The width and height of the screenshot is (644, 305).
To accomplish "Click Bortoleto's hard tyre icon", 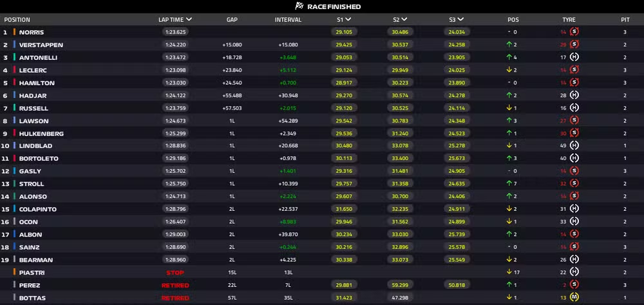I will pos(574,158).
